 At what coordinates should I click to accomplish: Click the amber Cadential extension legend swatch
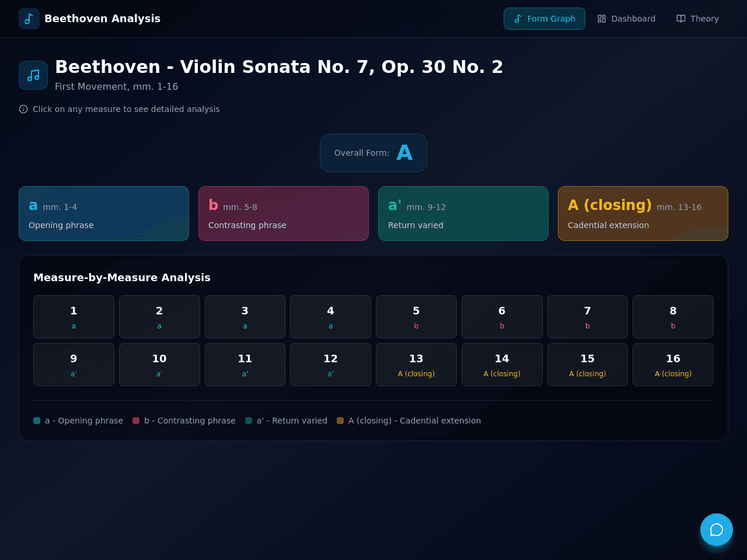point(340,421)
